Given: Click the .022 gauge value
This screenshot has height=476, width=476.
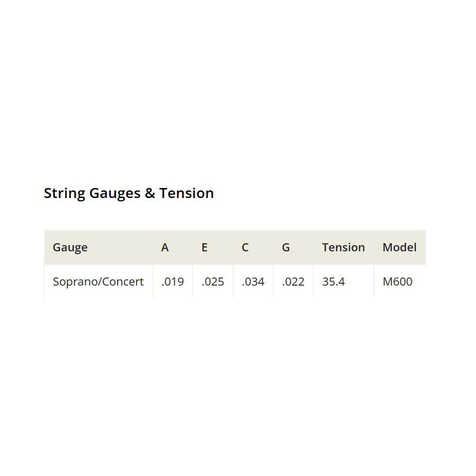Looking at the screenshot, I should point(293,282).
